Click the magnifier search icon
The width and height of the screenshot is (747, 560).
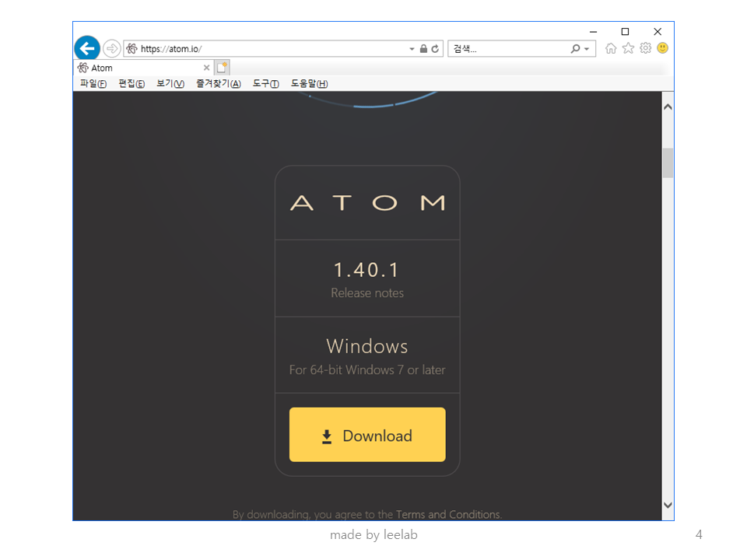576,48
